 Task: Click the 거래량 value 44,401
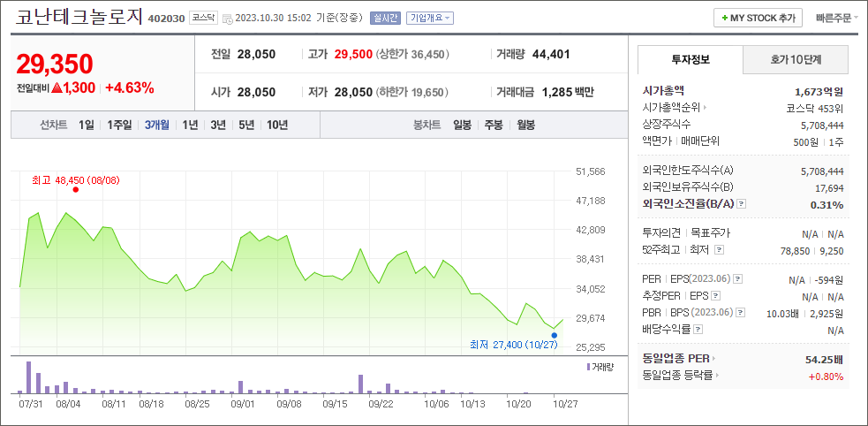[551, 54]
